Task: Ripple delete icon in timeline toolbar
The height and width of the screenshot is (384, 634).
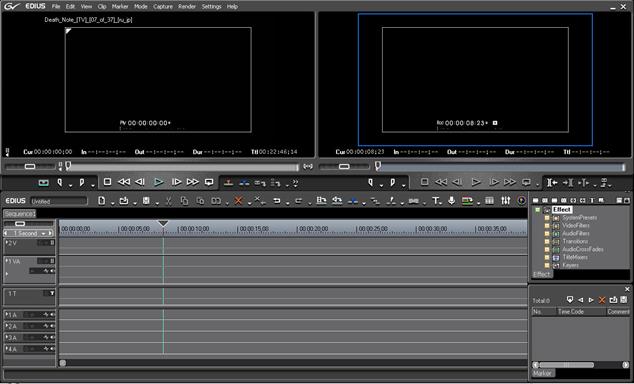Action: [260, 200]
